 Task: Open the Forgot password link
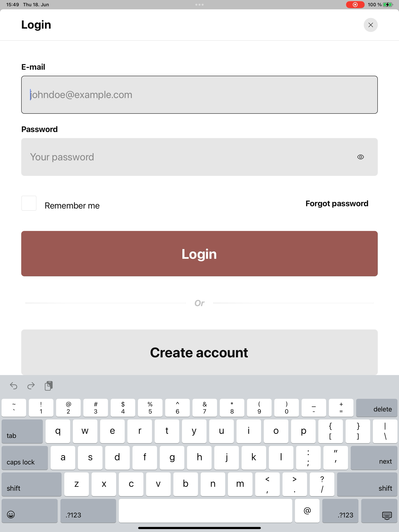337,203
